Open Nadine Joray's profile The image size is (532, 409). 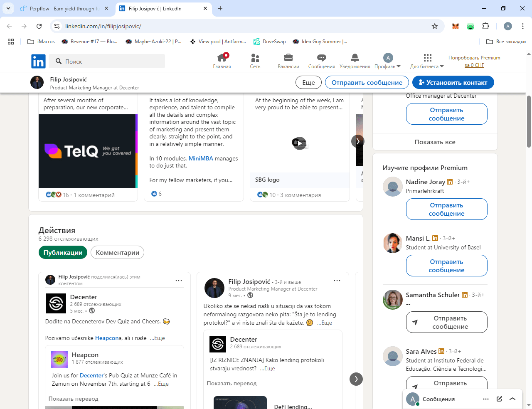pos(426,182)
